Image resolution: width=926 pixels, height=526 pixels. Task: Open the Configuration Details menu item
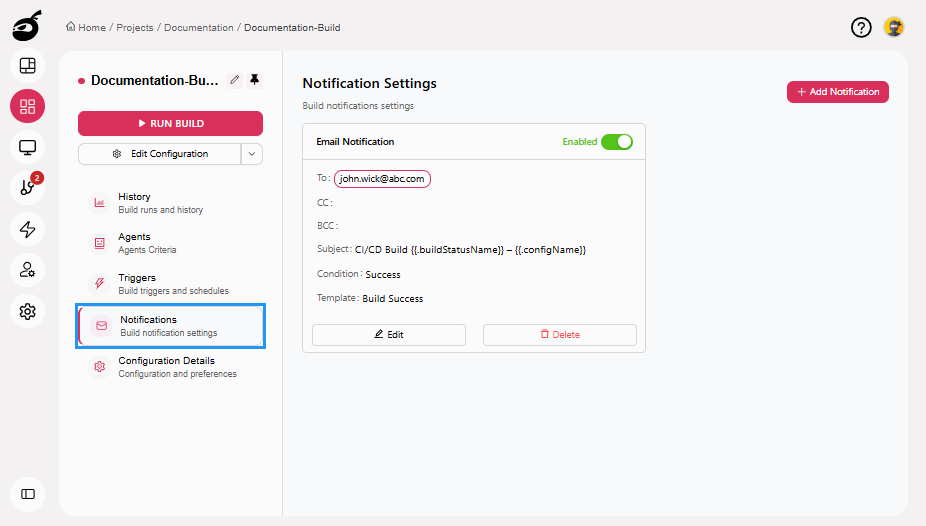170,367
